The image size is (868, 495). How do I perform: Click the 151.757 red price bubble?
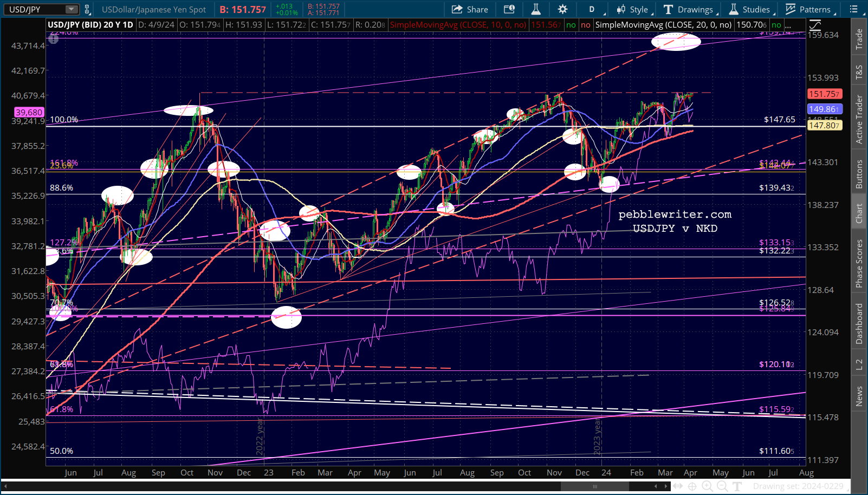pos(824,94)
